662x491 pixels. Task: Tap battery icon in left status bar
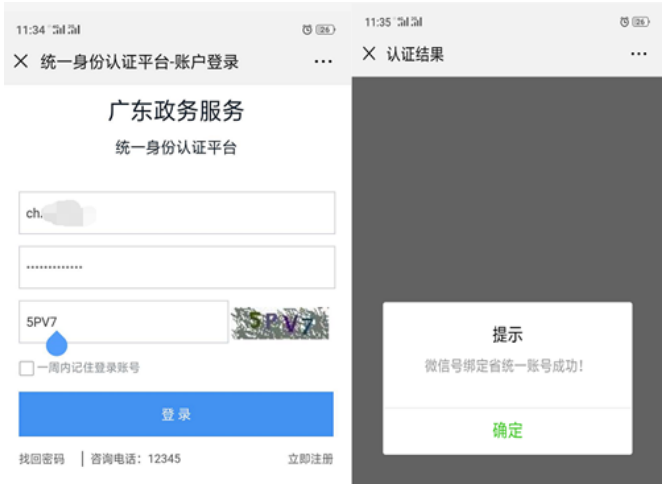(325, 30)
